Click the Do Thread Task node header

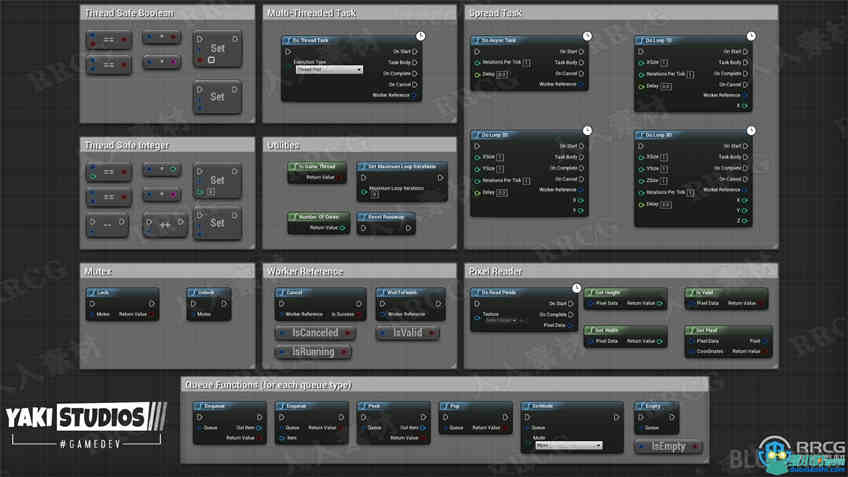coord(352,40)
